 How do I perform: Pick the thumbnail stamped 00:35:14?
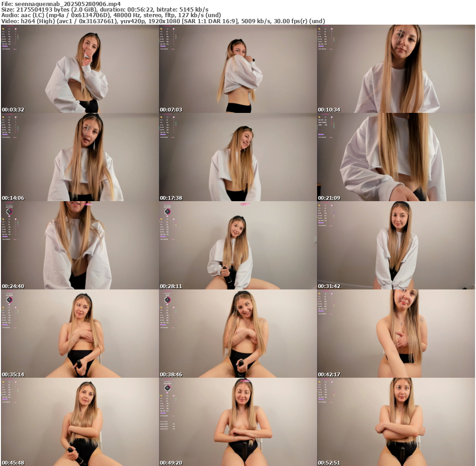(x=79, y=334)
